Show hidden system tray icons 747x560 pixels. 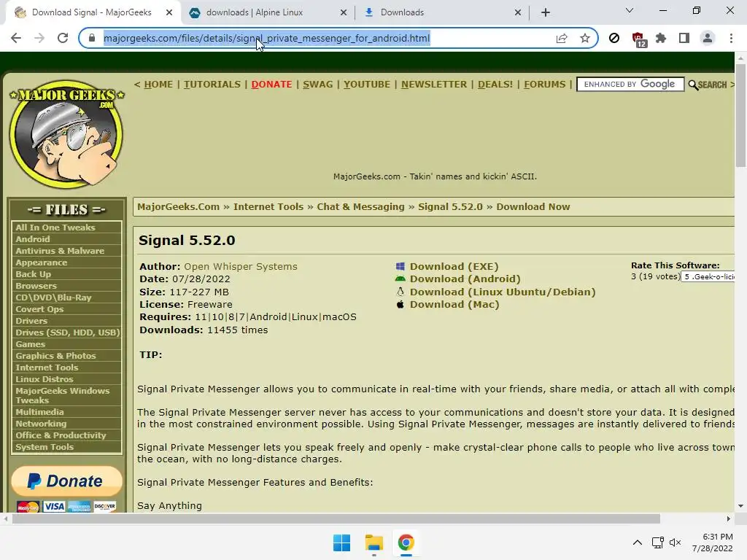pos(638,542)
